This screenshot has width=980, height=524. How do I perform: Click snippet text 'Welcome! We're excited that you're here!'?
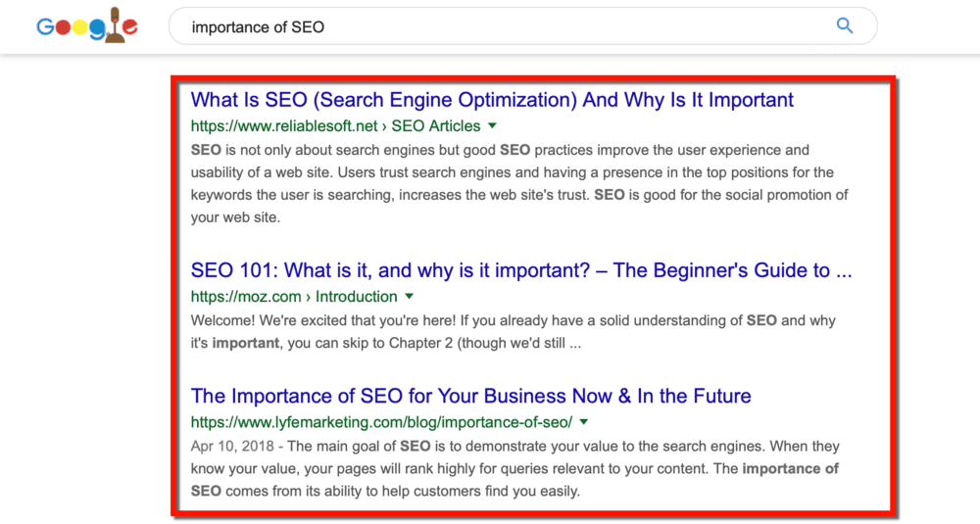coord(323,321)
